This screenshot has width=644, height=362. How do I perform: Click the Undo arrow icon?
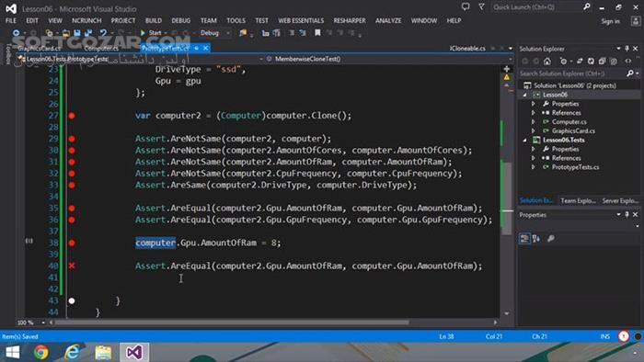click(103, 33)
